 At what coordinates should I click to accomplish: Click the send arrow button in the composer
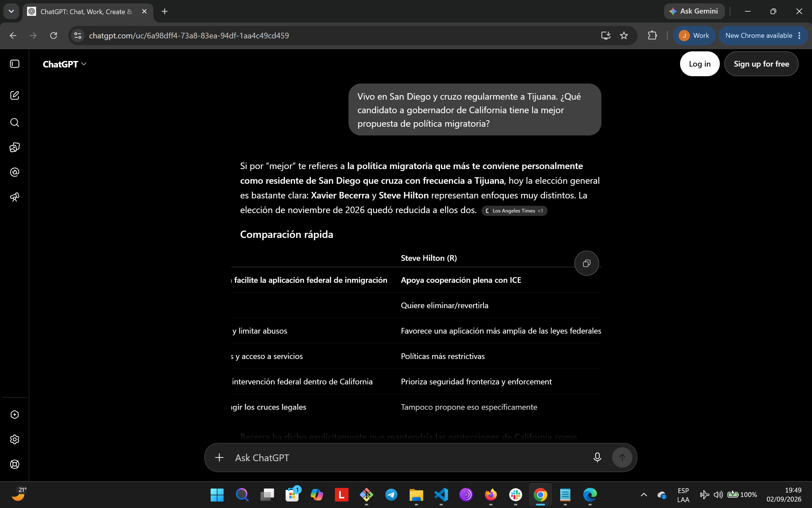[622, 457]
